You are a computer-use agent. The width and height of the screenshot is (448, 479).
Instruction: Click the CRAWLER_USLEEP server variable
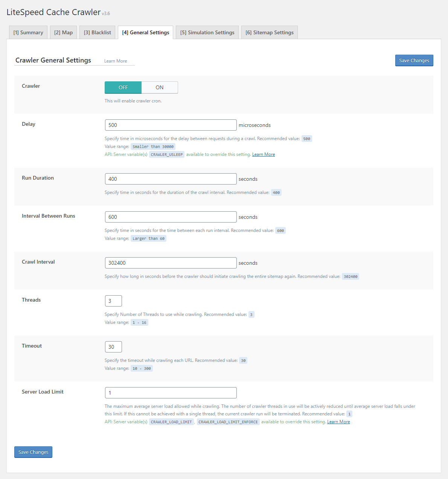pyautogui.click(x=167, y=154)
